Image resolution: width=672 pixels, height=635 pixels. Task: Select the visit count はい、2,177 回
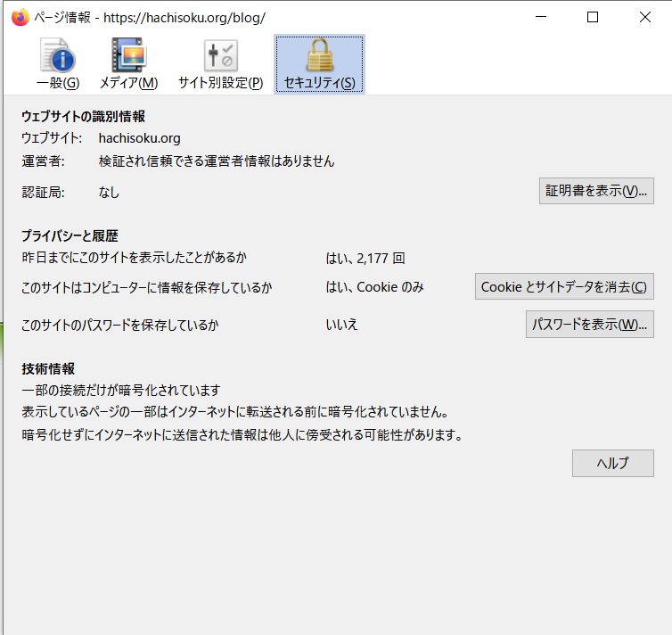click(365, 259)
